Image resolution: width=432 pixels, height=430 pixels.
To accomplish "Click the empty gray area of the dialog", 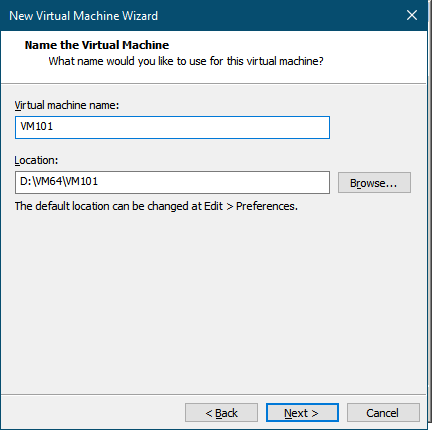I will (213, 300).
